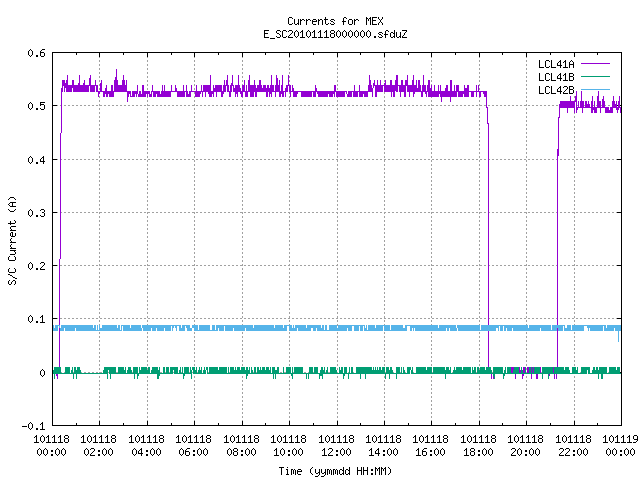Viewport: 640px width, 480px height.
Task: Click the green LCL41B legend line sample
Action: (x=595, y=76)
